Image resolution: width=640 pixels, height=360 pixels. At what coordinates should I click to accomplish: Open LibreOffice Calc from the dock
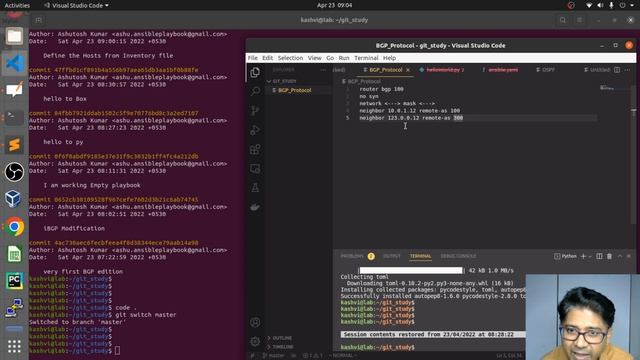point(14,254)
